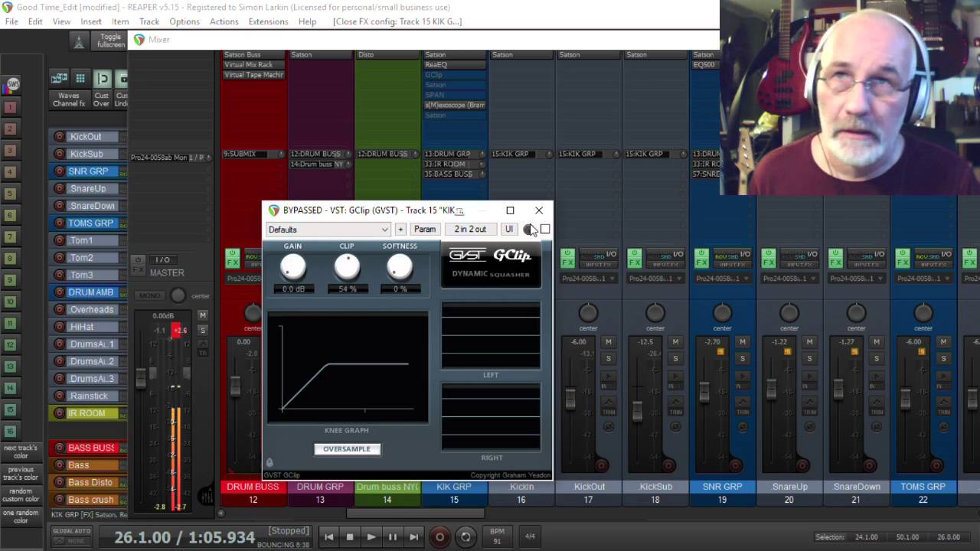Click the Global Auto button
Screen dimensions: 980x551
pos(71,536)
